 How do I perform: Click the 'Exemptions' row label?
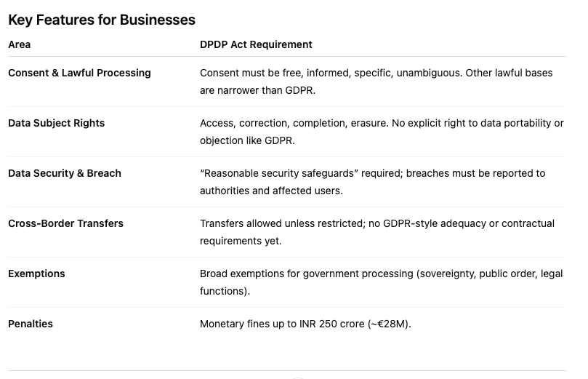coord(36,274)
